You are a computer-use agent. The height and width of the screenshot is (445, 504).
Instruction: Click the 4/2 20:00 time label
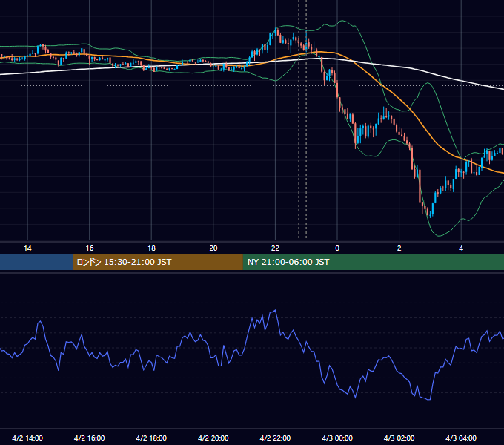coord(213,438)
